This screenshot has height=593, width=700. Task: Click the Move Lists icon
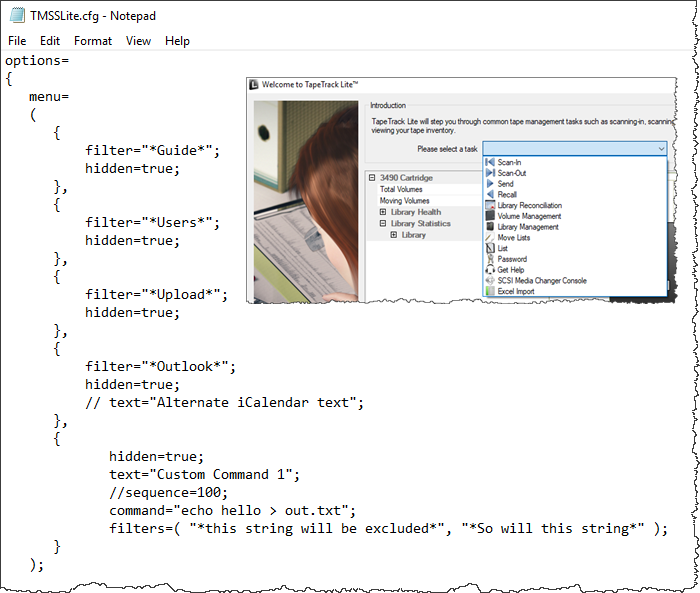490,237
